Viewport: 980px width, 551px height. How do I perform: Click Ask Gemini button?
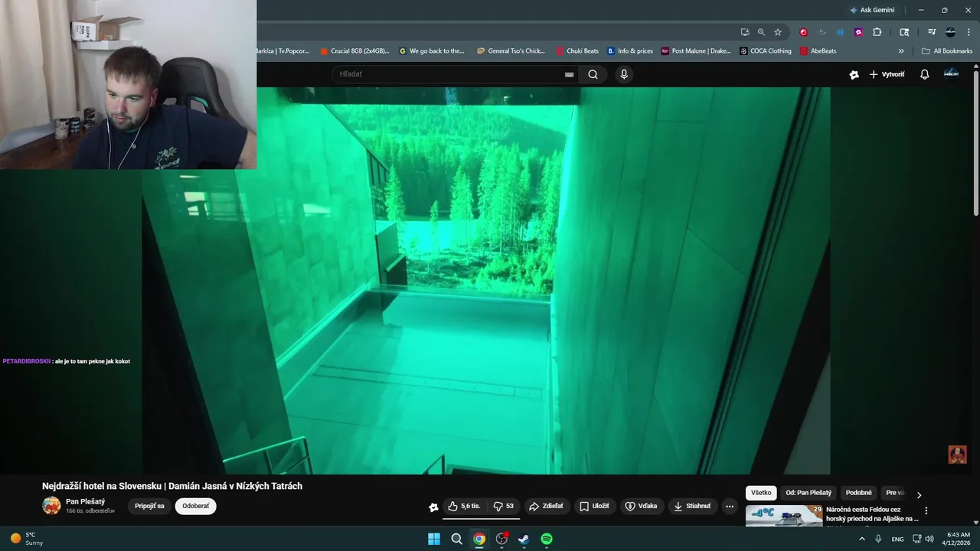[871, 10]
